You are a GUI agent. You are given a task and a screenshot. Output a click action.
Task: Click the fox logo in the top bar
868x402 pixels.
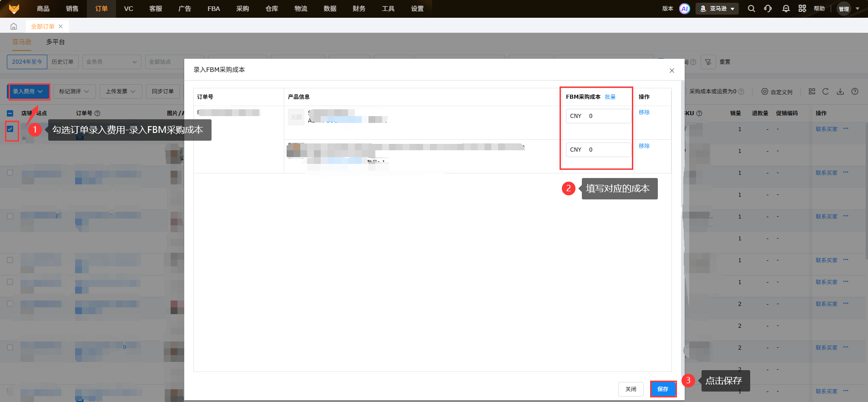point(14,9)
